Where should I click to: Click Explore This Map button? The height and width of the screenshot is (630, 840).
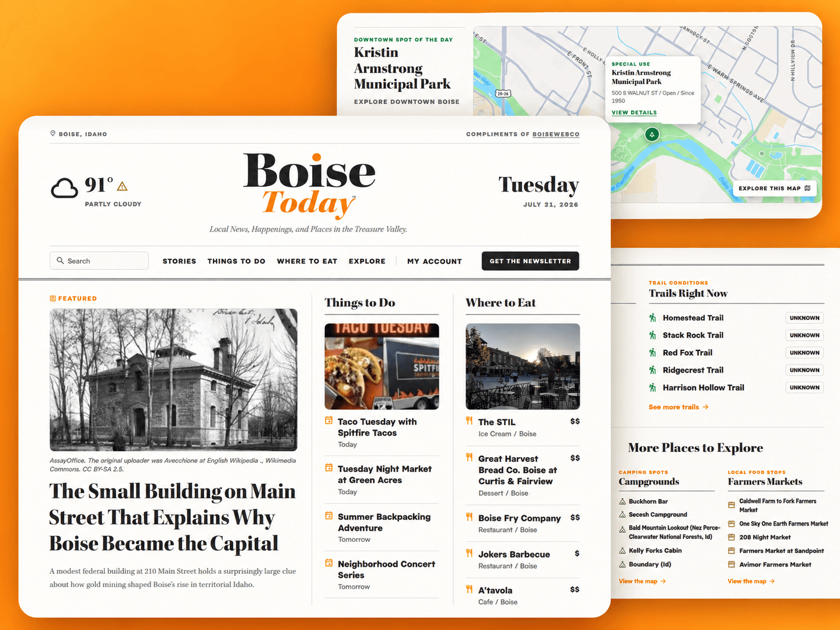pyautogui.click(x=775, y=188)
